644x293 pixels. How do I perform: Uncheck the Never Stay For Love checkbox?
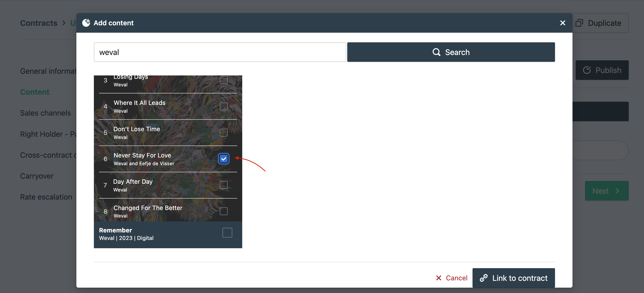pos(224,159)
